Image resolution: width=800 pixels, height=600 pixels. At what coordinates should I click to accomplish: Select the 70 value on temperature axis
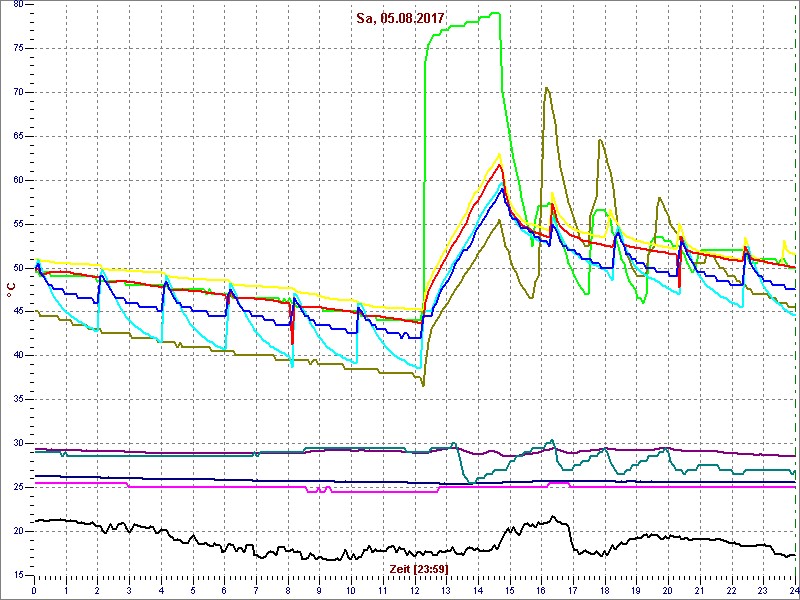17,92
